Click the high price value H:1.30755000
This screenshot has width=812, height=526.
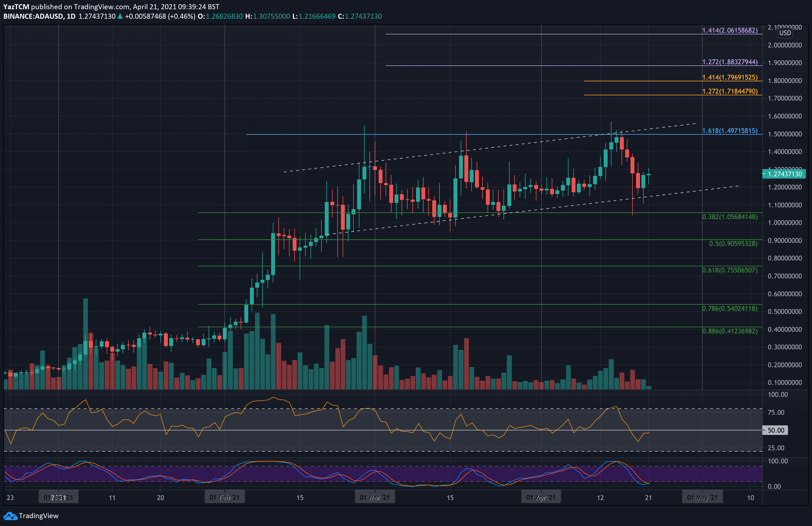pos(268,16)
